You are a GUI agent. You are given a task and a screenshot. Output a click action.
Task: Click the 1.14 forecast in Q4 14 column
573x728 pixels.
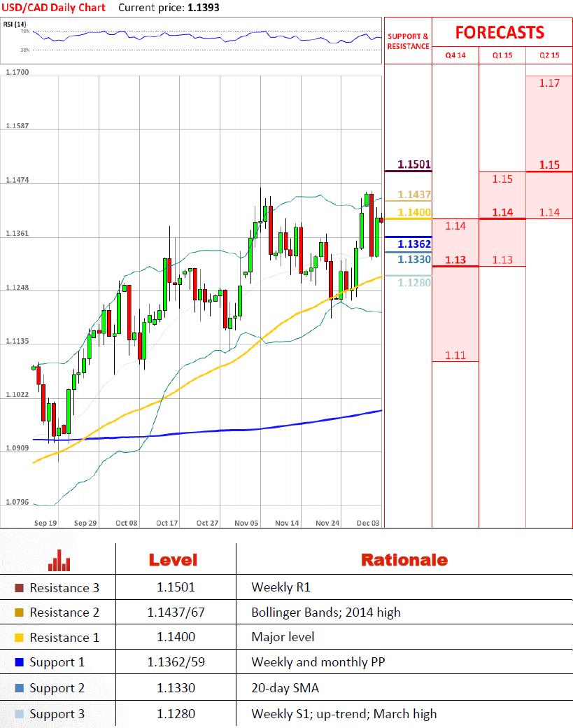point(455,225)
